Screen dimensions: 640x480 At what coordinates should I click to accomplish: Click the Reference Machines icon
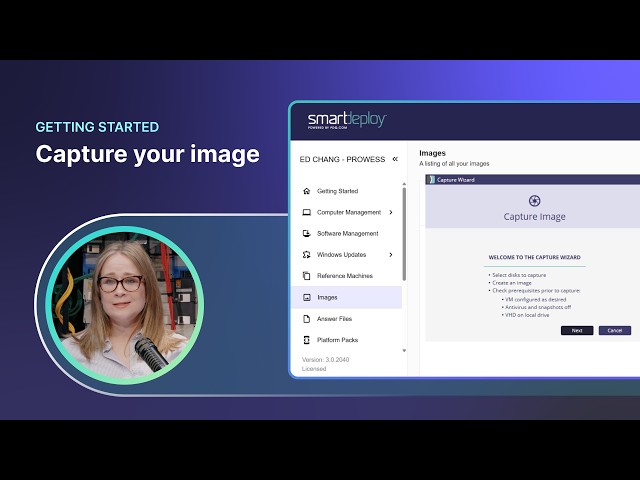click(307, 276)
